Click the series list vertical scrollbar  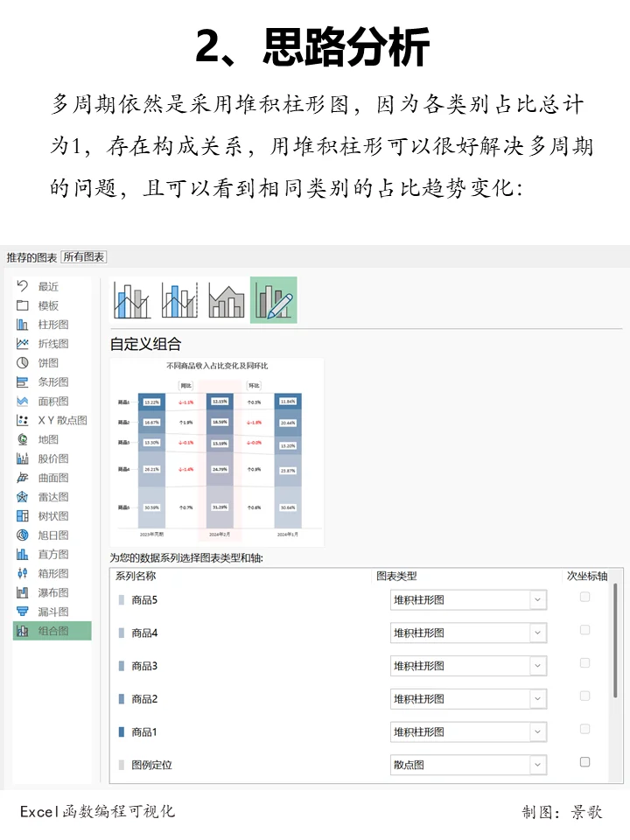click(615, 640)
